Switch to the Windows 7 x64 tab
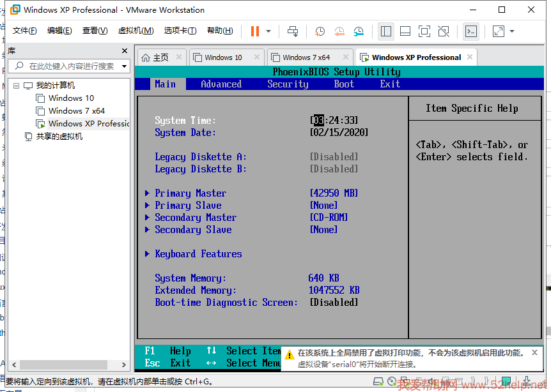 point(306,57)
